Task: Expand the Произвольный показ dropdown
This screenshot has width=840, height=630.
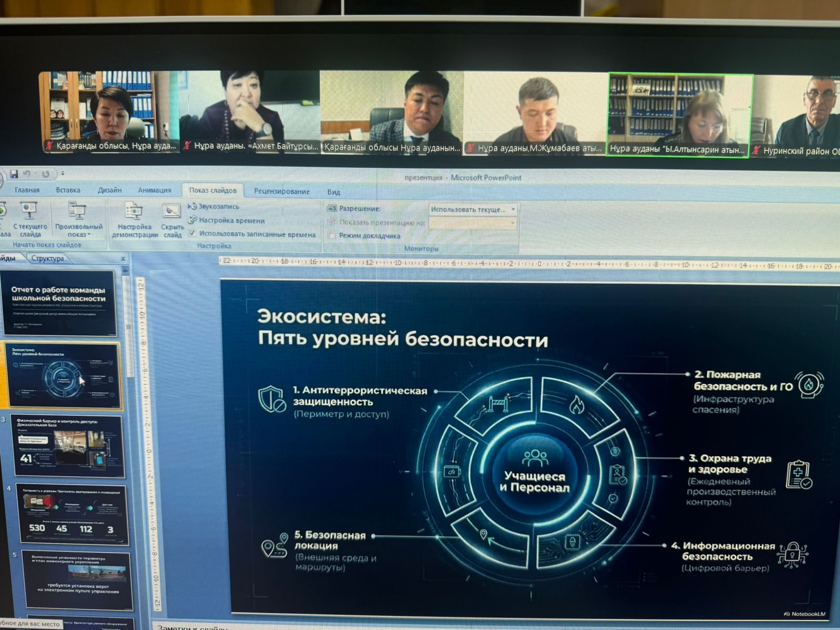Action: click(x=79, y=234)
